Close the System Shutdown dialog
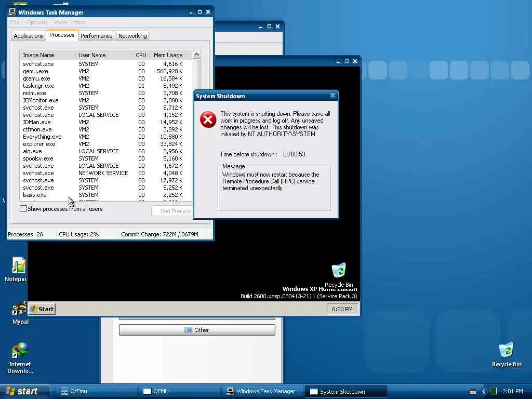The height and width of the screenshot is (399, 532). [333, 96]
